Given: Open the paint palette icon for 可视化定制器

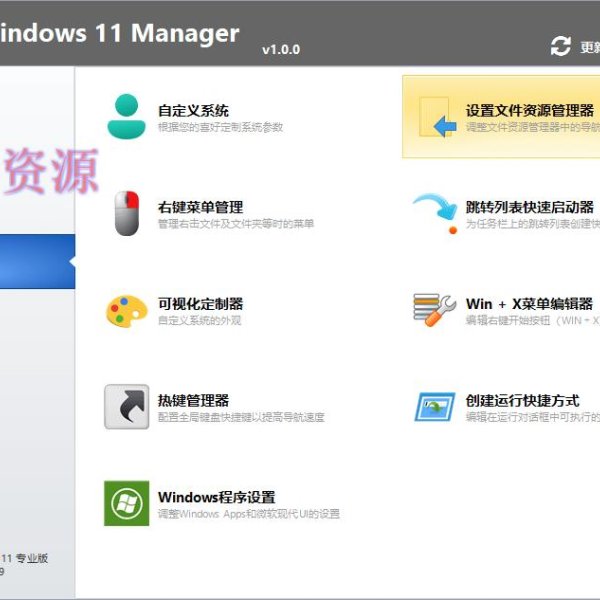Looking at the screenshot, I should 126,311.
